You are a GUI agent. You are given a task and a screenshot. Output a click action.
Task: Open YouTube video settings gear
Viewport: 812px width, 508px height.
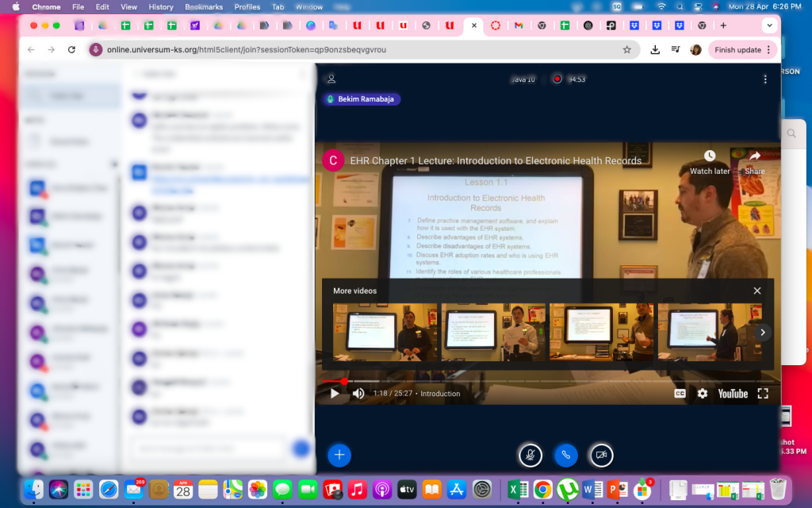[x=702, y=393]
